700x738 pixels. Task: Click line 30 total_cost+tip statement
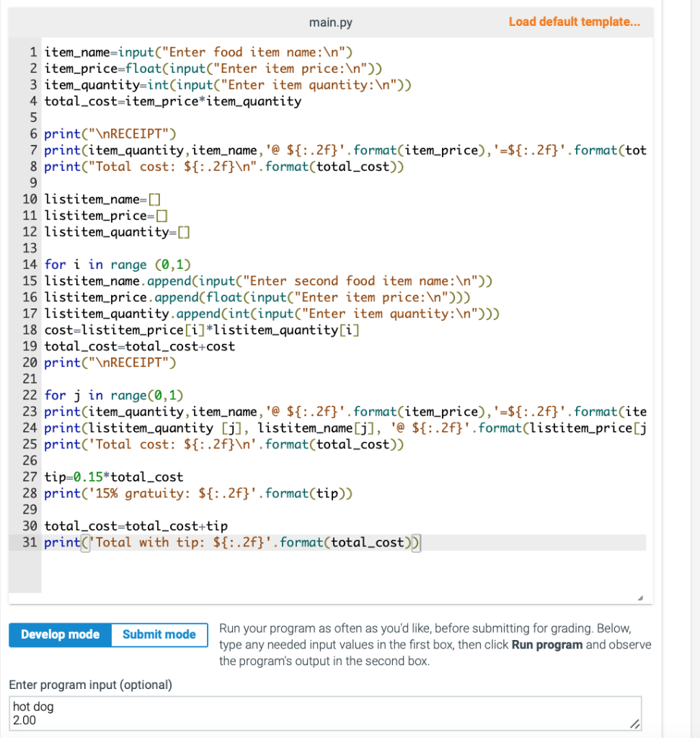[x=136, y=525]
